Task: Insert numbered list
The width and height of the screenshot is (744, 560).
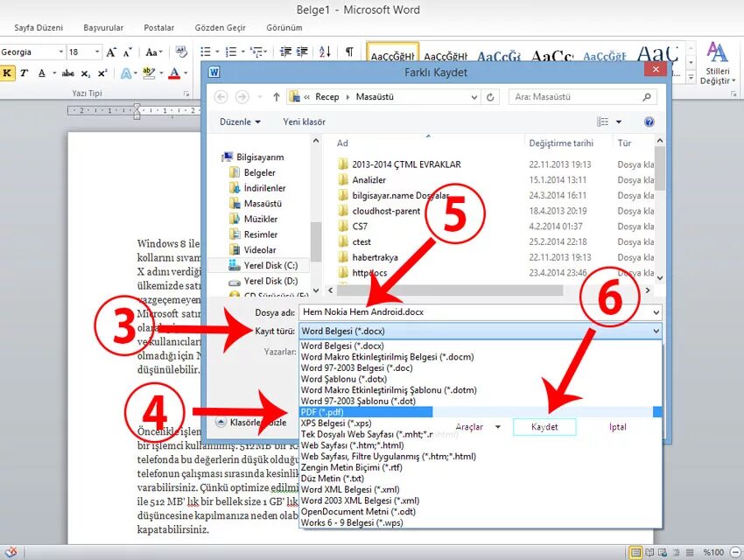Action: pyautogui.click(x=230, y=52)
